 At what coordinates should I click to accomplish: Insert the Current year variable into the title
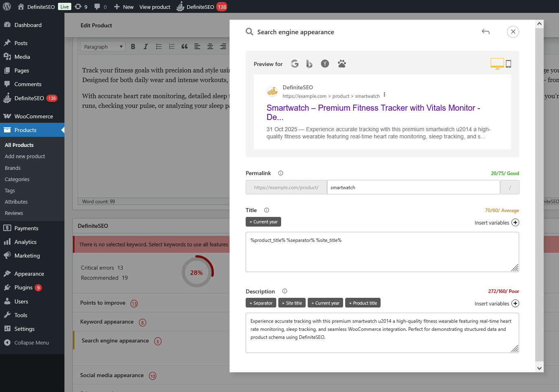(x=263, y=221)
